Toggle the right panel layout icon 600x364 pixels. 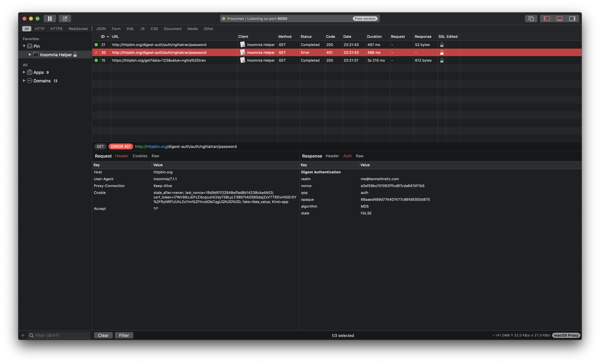pos(572,19)
